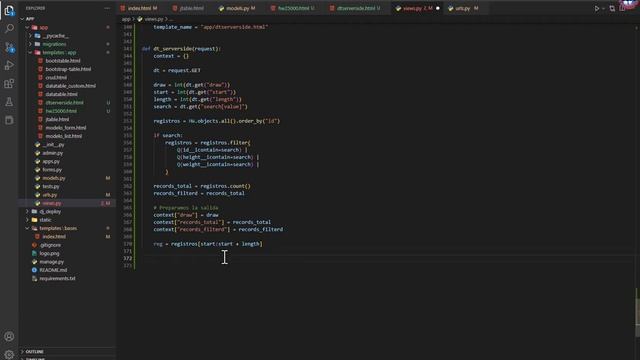
Task: Click the app breadcrumb segment
Action: tap(126, 19)
